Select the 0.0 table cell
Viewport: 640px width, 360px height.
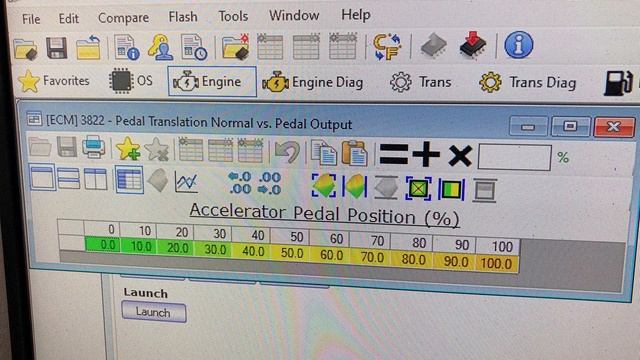pyautogui.click(x=102, y=245)
